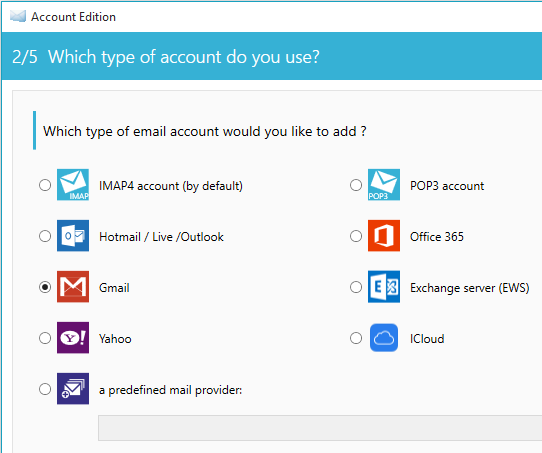
Task: Open the predefined mail provider list box
Action: [x=320, y=428]
